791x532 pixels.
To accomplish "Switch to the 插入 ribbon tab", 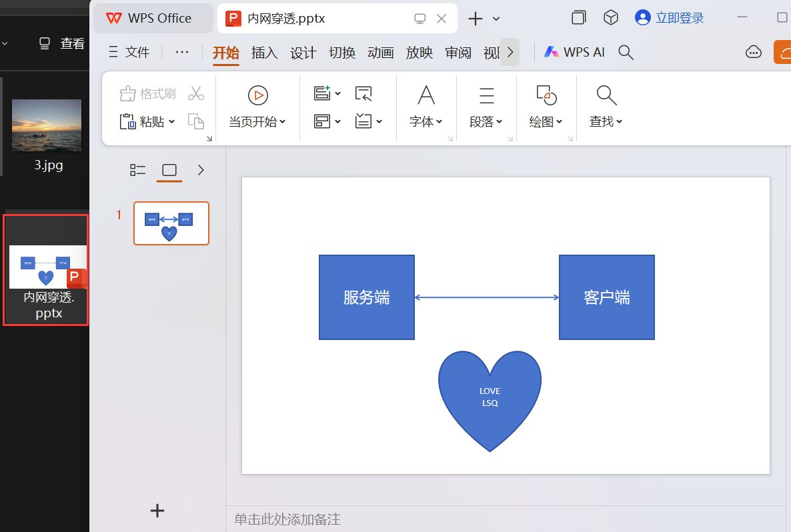I will tap(264, 53).
